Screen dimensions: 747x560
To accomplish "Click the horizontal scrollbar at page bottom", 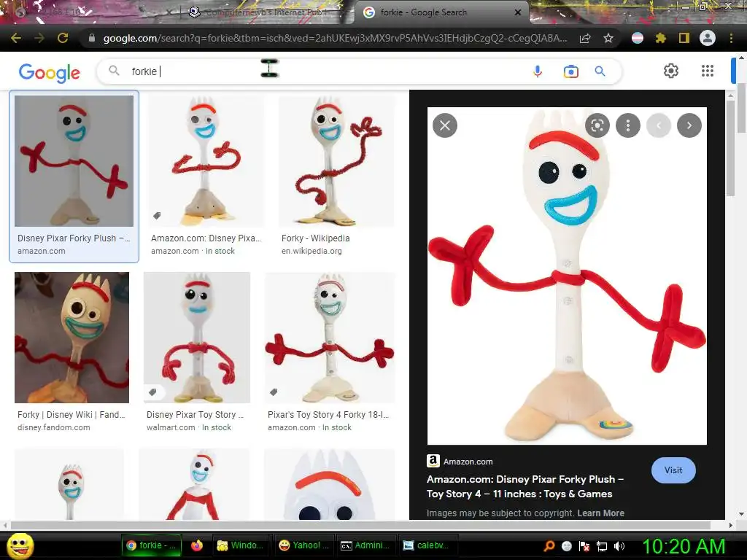I will (362, 525).
